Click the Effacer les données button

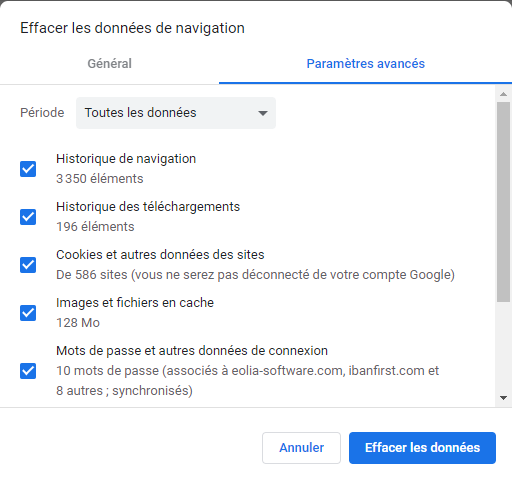point(422,448)
